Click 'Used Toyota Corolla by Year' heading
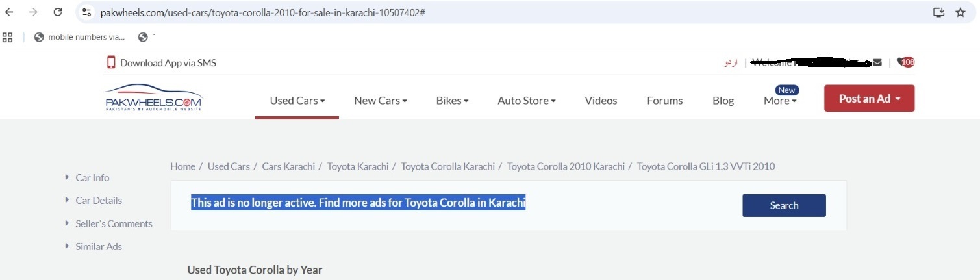 click(x=255, y=269)
